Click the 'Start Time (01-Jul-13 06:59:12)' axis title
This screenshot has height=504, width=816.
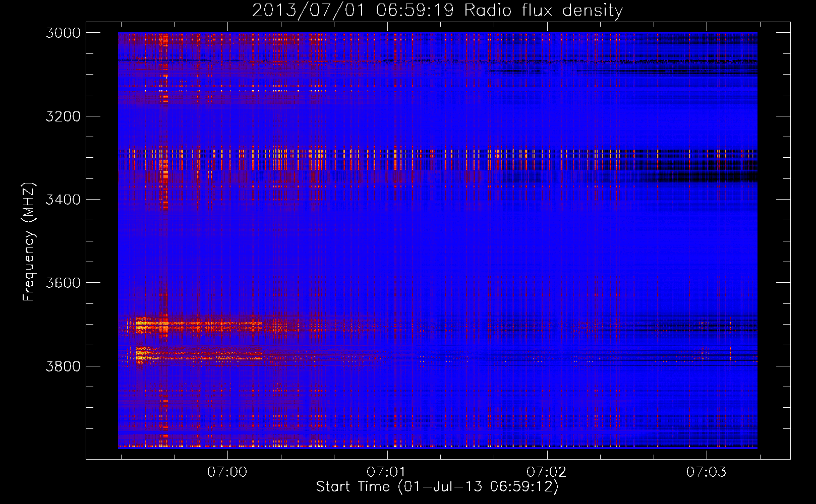(437, 487)
